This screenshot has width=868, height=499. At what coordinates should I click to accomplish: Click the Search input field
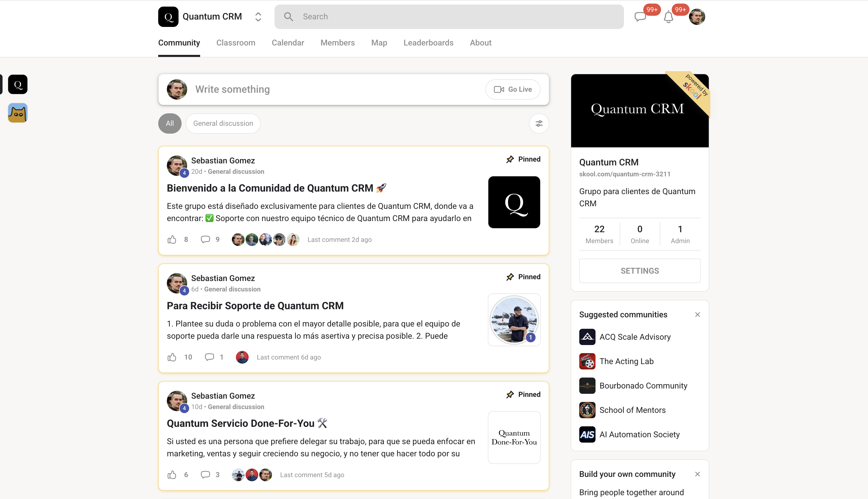tap(449, 17)
